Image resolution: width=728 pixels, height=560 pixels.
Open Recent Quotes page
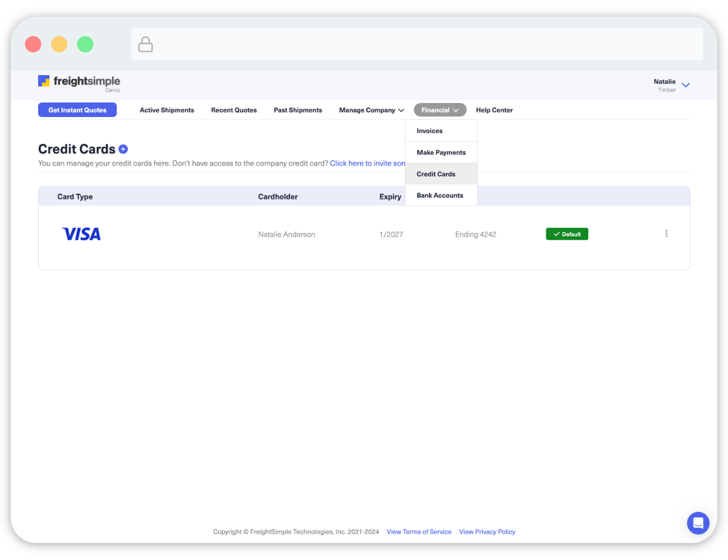(x=234, y=110)
